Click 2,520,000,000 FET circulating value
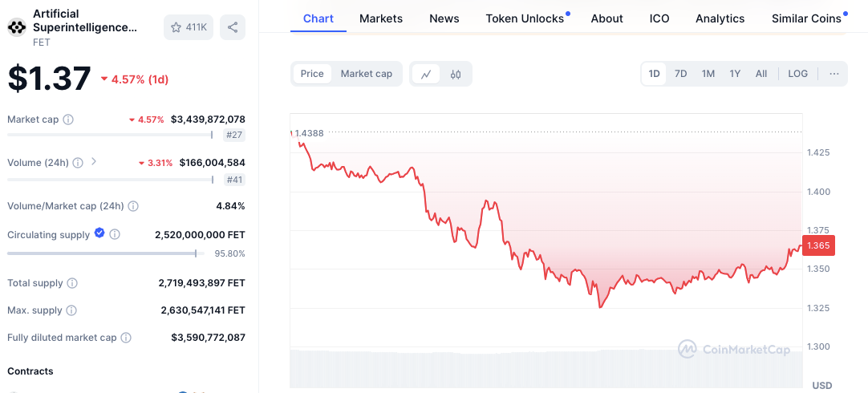 200,235
